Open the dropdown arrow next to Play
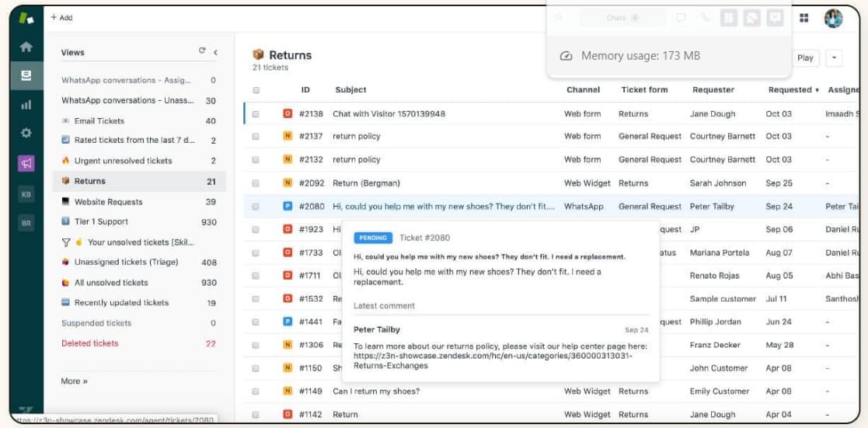868x428 pixels. (834, 57)
